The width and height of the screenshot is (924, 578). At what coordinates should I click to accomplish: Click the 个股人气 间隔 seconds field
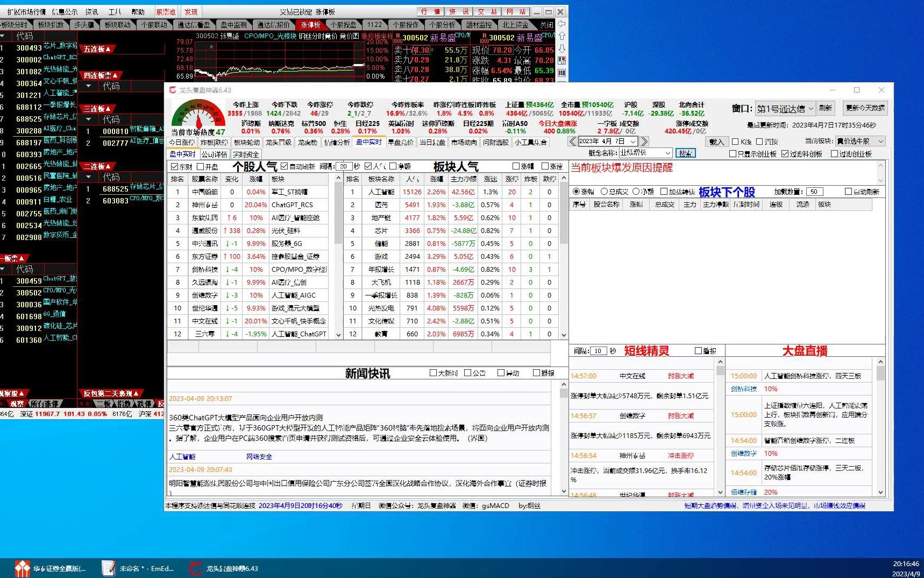(344, 166)
